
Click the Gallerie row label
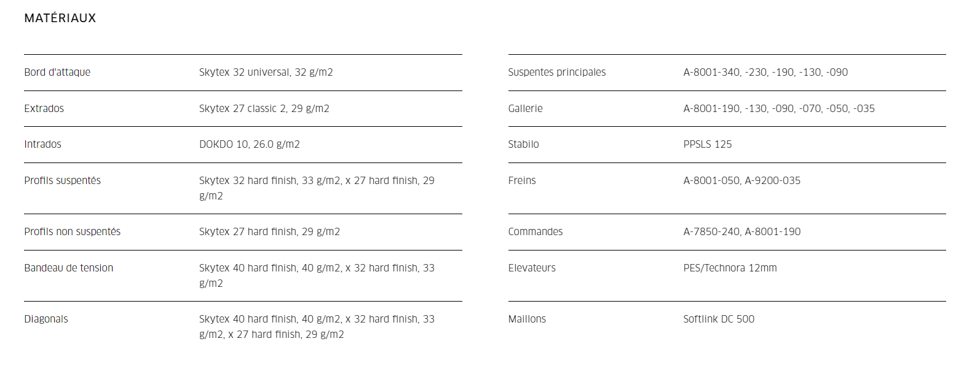[525, 108]
